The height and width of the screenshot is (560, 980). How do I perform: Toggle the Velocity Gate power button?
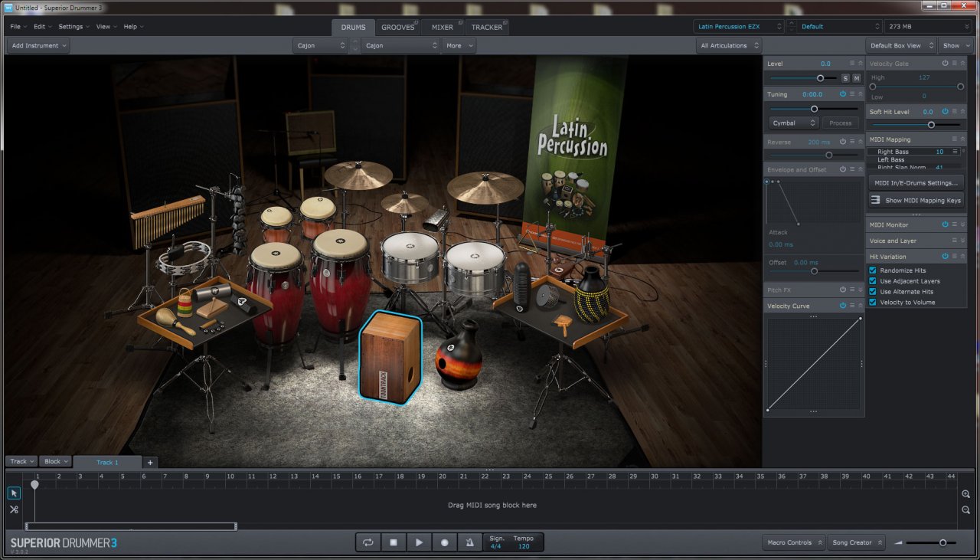(x=945, y=63)
